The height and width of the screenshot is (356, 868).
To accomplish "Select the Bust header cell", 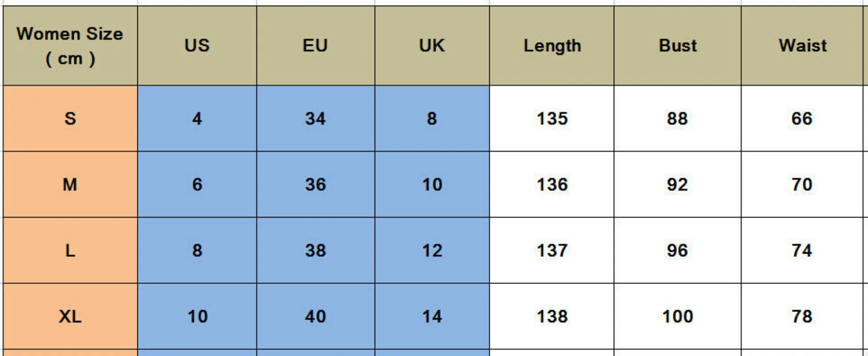I will tap(677, 45).
